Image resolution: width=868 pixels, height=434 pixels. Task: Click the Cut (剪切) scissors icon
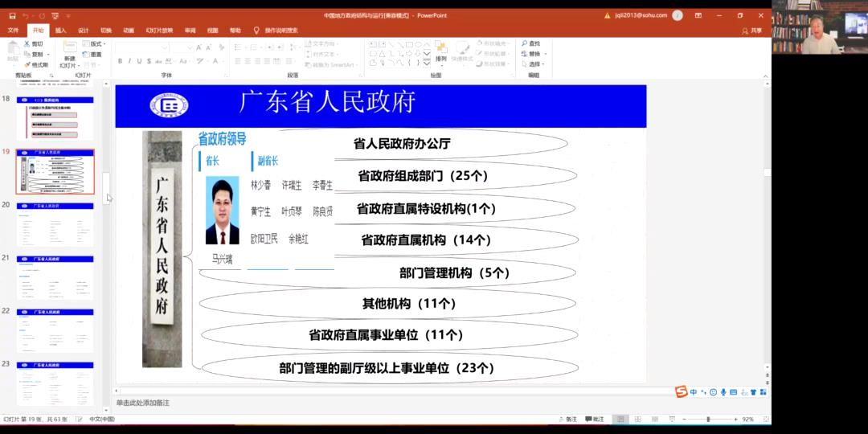coord(27,43)
